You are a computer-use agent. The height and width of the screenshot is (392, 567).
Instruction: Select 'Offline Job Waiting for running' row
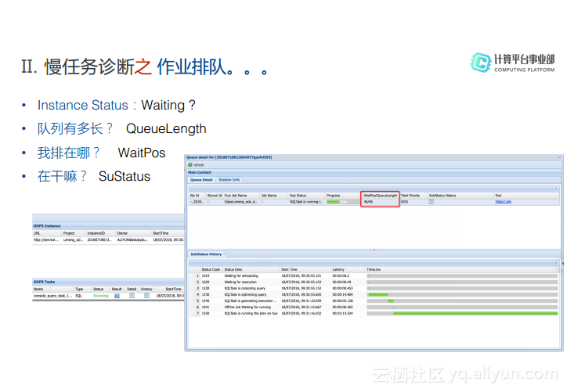374,307
